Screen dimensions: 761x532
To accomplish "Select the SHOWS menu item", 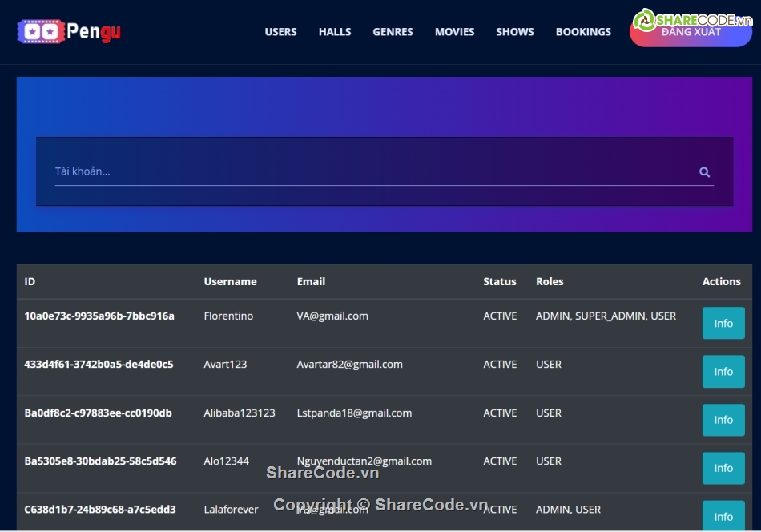I will pos(514,32).
